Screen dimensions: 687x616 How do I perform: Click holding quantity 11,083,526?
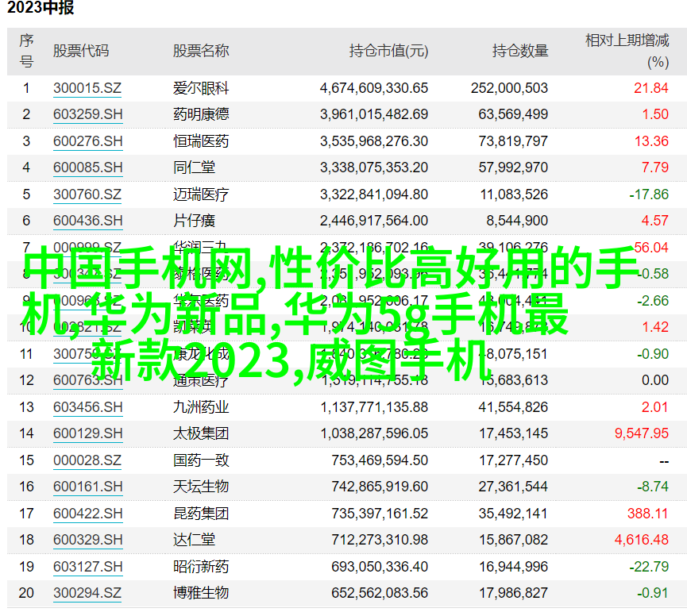pos(514,194)
